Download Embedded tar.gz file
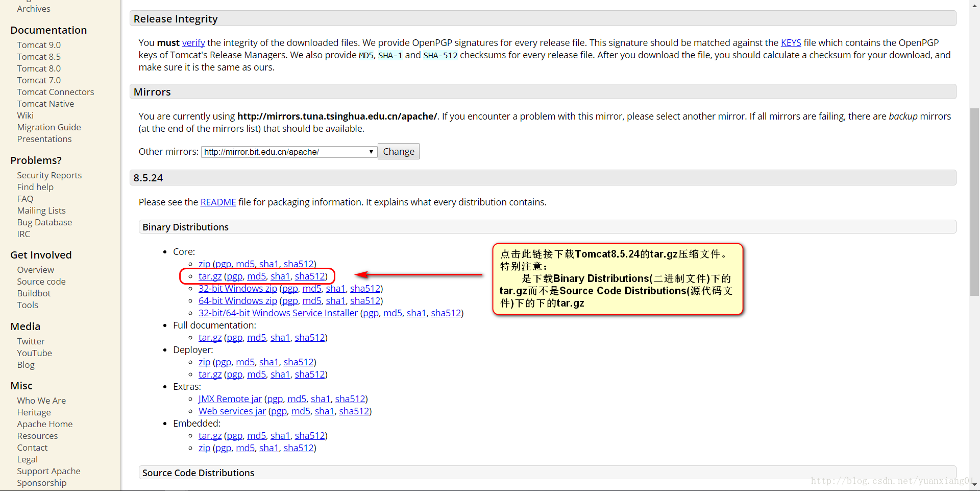This screenshot has width=980, height=491. [x=210, y=436]
